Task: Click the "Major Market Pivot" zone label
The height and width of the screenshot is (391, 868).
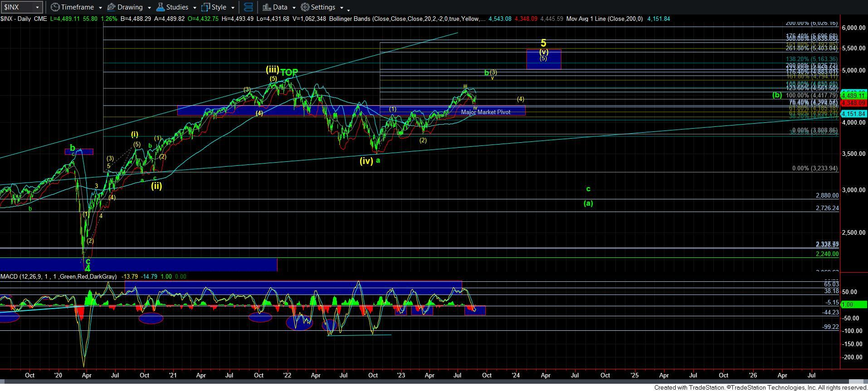Action: point(485,112)
